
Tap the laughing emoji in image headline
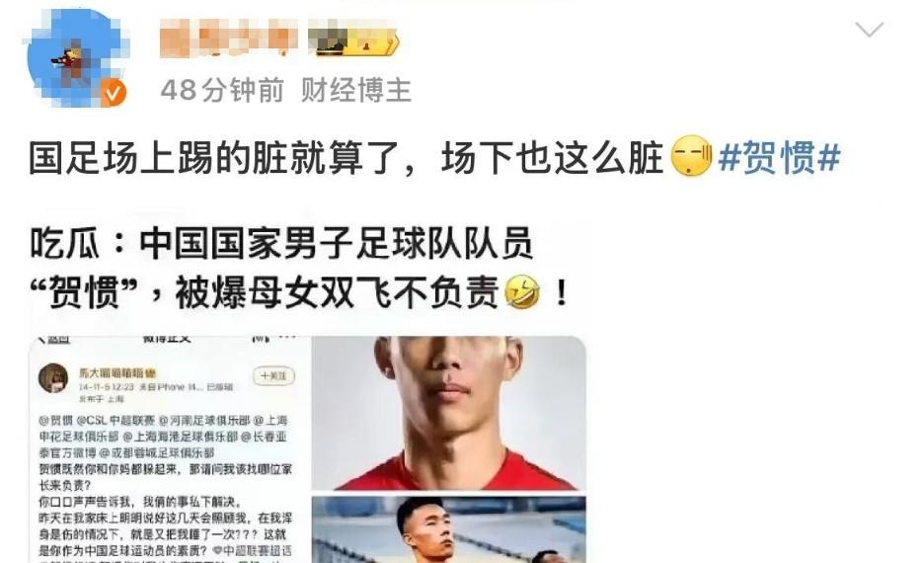click(522, 291)
